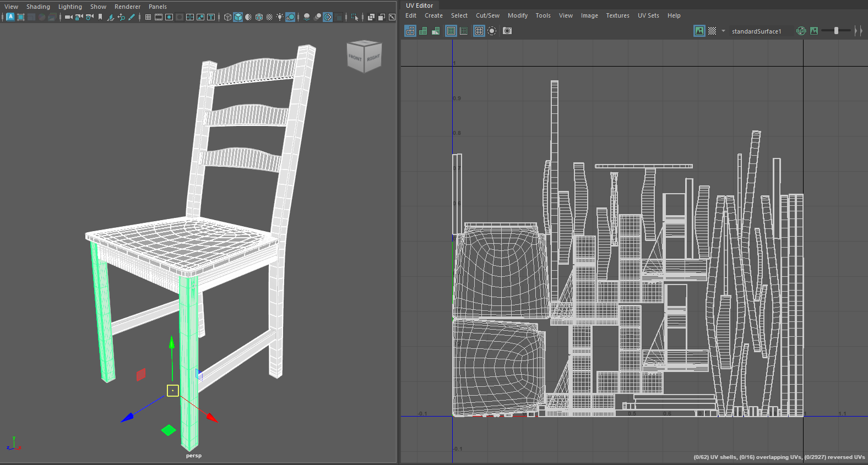This screenshot has width=868, height=465.
Task: Toggle the viewport Grid icon
Action: 148,17
